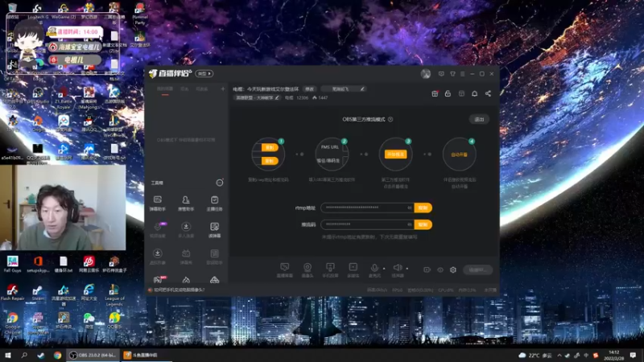Click the taskbar clock showing 14:12
Viewport: 644px width, 362px height.
click(613, 355)
